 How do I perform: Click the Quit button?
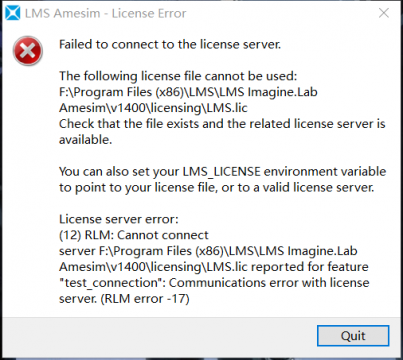353,336
